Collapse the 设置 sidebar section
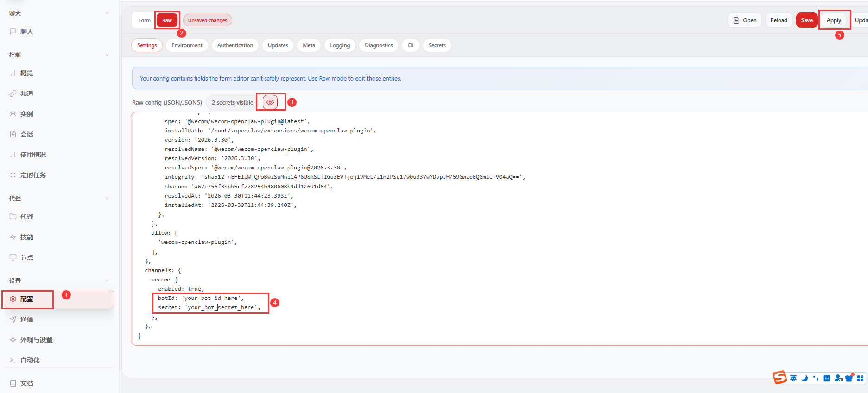868x393 pixels. [107, 281]
